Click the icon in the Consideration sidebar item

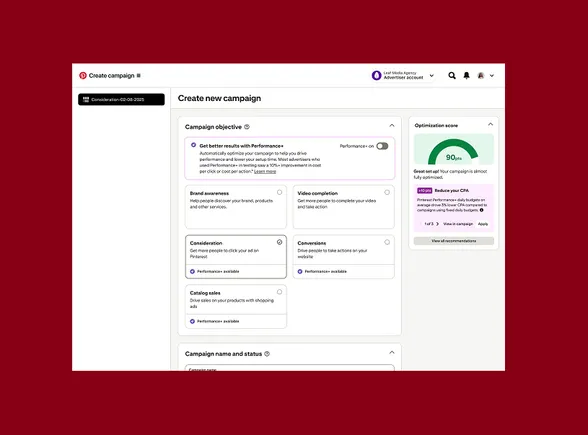click(86, 99)
